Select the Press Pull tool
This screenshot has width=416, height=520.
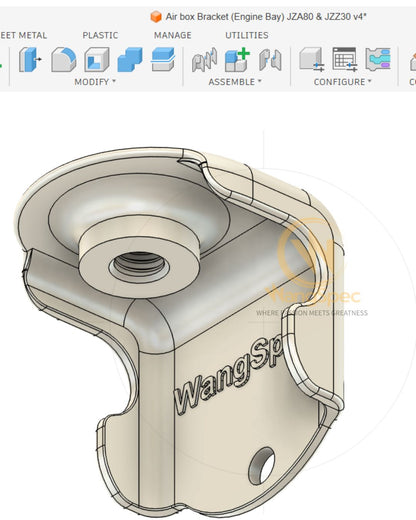pyautogui.click(x=29, y=60)
